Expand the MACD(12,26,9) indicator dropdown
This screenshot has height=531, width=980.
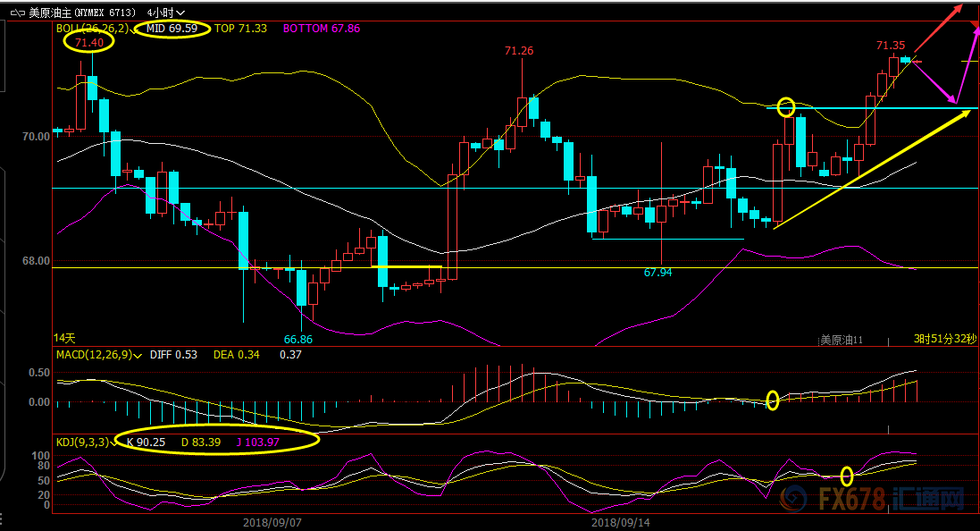[x=138, y=355]
